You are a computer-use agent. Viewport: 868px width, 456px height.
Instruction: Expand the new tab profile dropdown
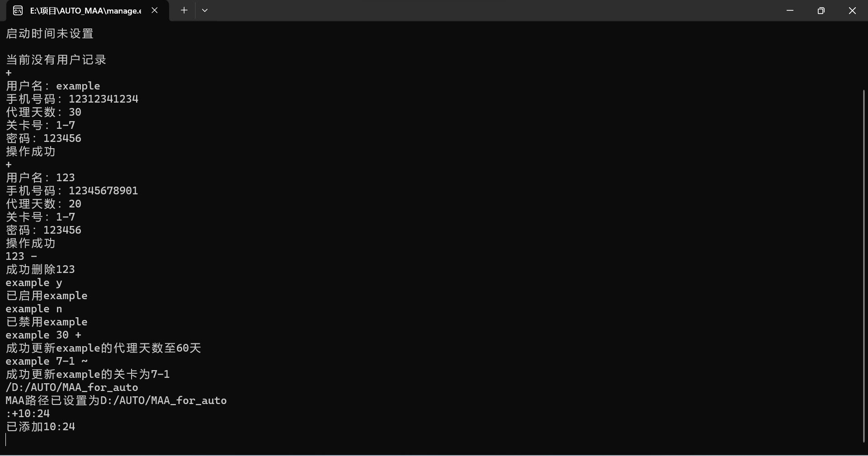point(205,10)
